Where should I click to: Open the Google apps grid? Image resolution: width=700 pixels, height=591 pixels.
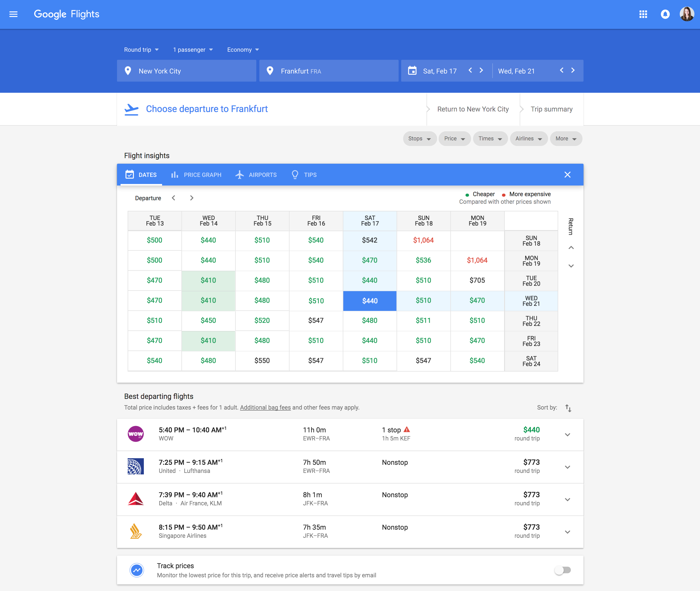(643, 14)
